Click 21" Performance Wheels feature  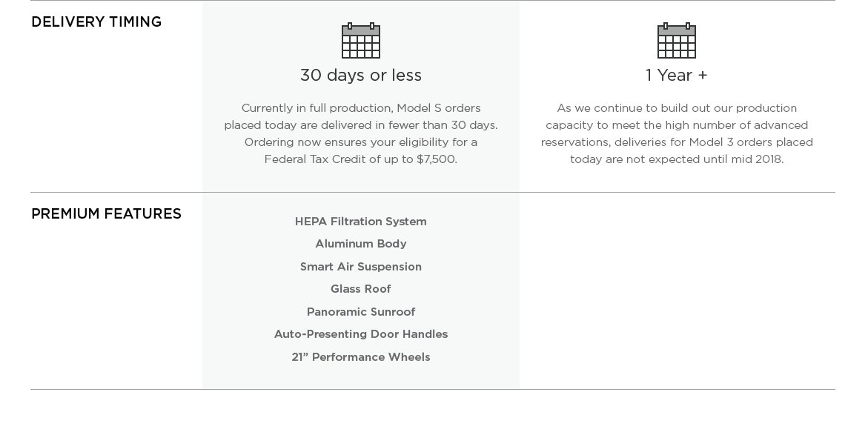tap(361, 357)
